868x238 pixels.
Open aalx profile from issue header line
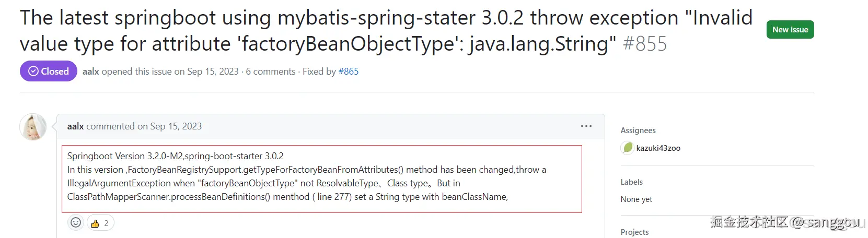click(90, 72)
